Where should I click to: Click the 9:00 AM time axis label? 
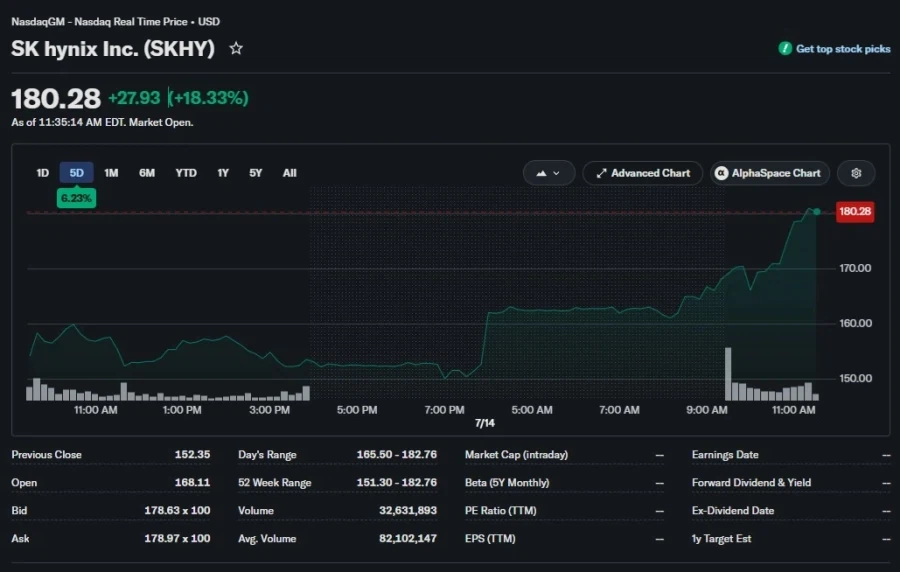click(707, 410)
